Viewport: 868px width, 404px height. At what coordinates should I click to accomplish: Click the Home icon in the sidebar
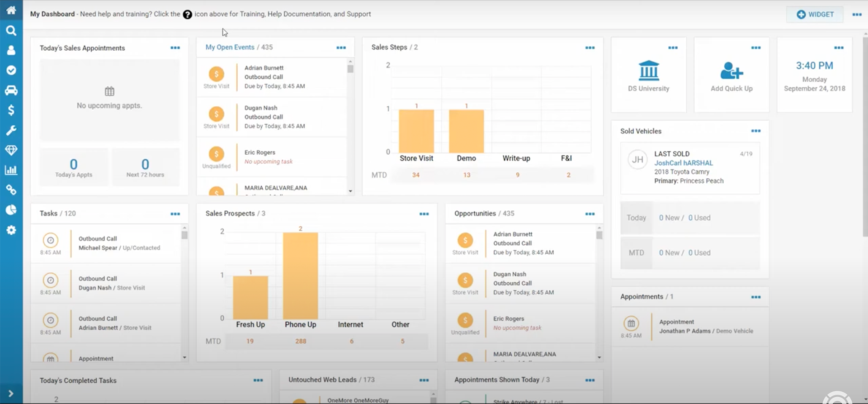click(x=11, y=10)
